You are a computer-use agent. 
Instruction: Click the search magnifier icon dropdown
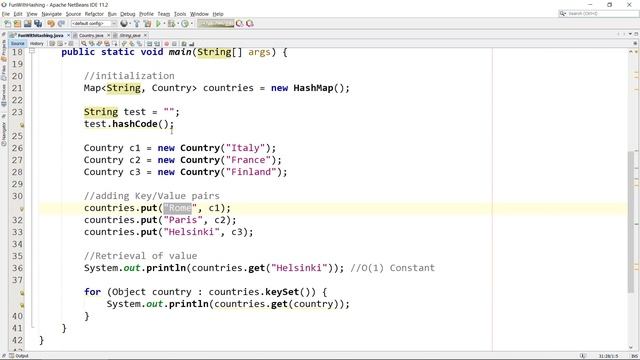(x=563, y=13)
